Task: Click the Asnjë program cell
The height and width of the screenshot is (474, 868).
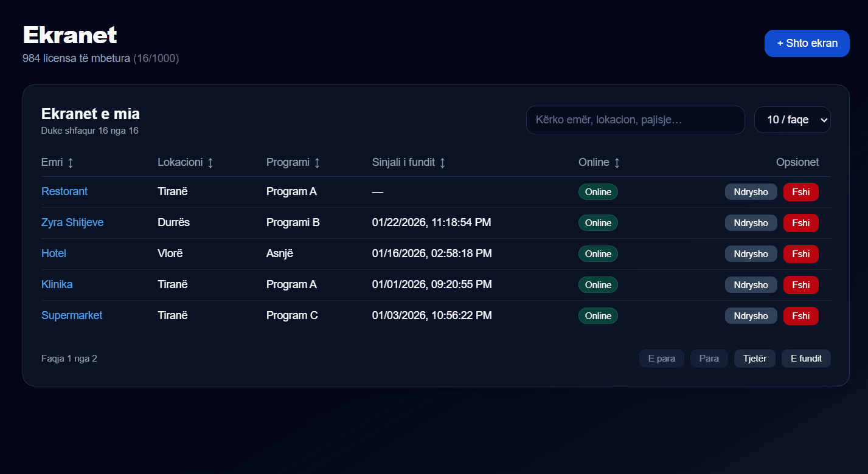Action: tap(280, 253)
